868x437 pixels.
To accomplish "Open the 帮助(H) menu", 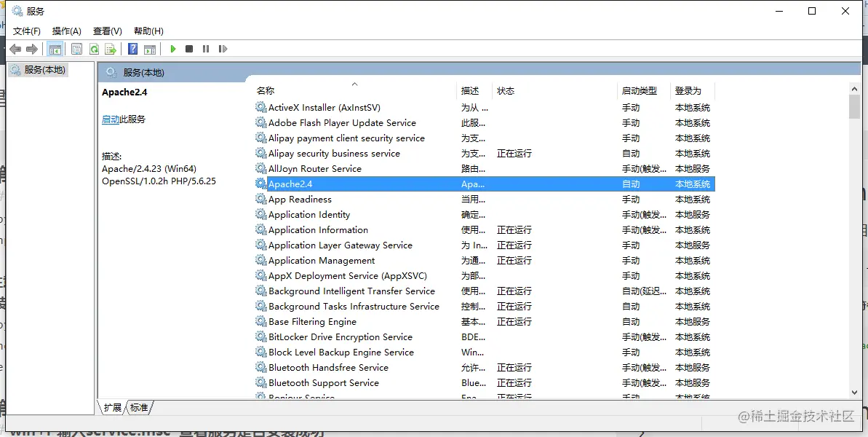I will [148, 31].
